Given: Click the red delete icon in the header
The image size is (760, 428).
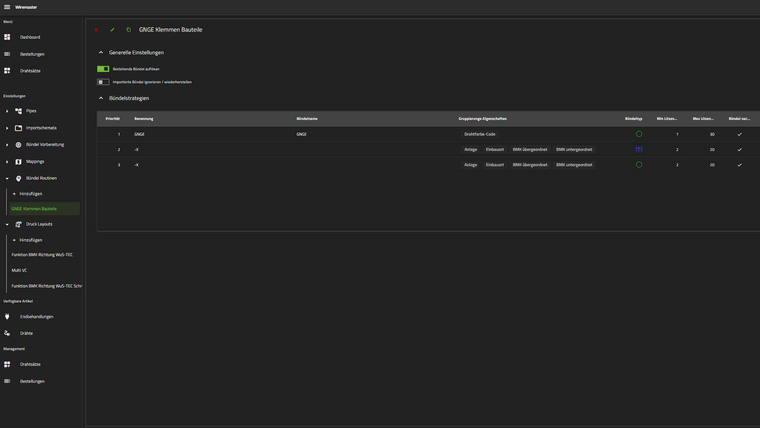Looking at the screenshot, I should click(x=97, y=30).
